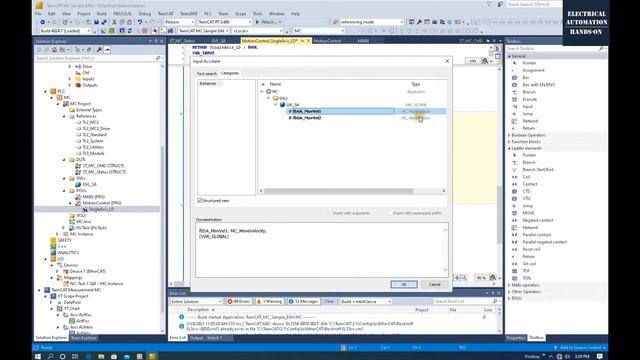The height and width of the screenshot is (360, 640).
Task: Toggle the Messages filter in Error List
Action: pyautogui.click(x=303, y=301)
